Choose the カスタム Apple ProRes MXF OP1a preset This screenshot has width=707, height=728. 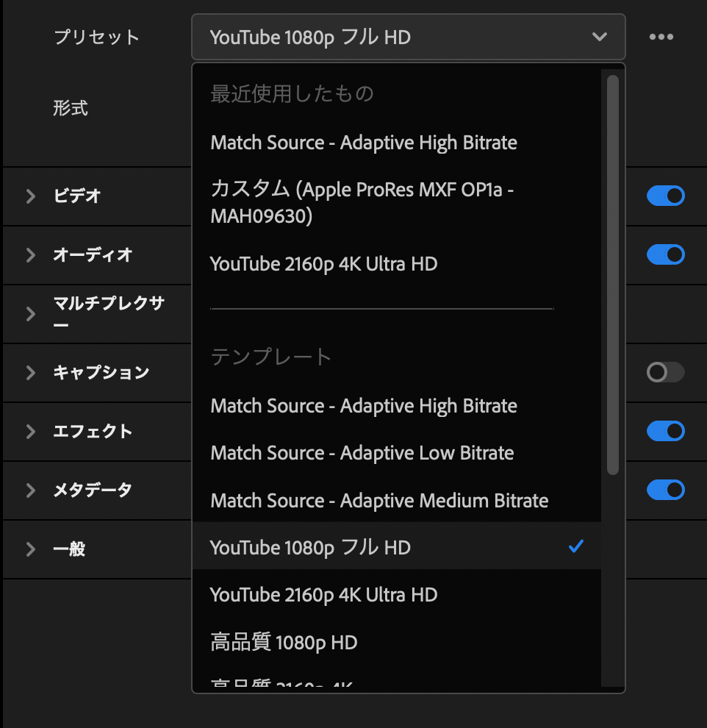tap(397, 202)
